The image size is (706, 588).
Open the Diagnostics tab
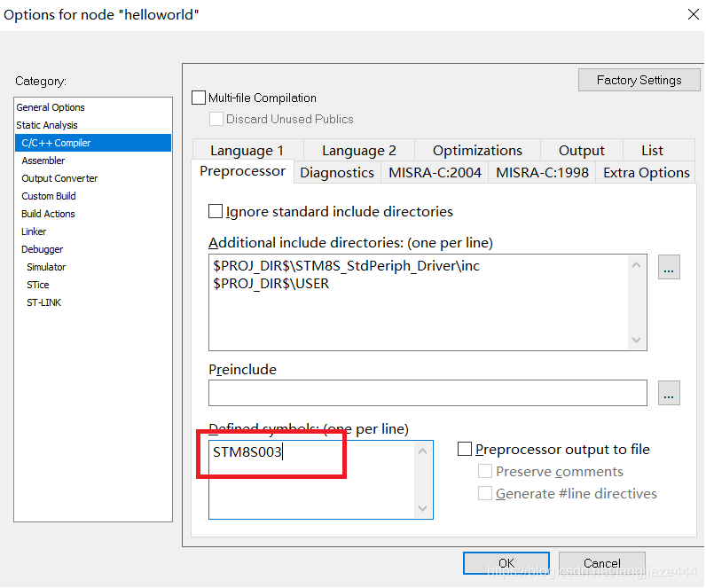(x=337, y=173)
